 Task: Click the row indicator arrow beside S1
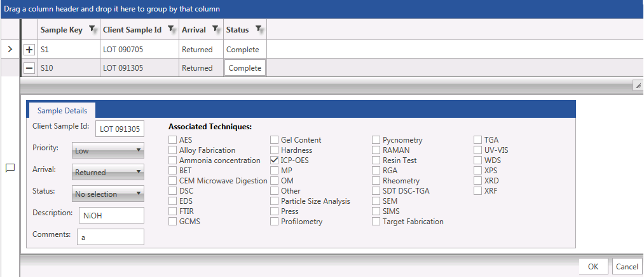(10, 49)
